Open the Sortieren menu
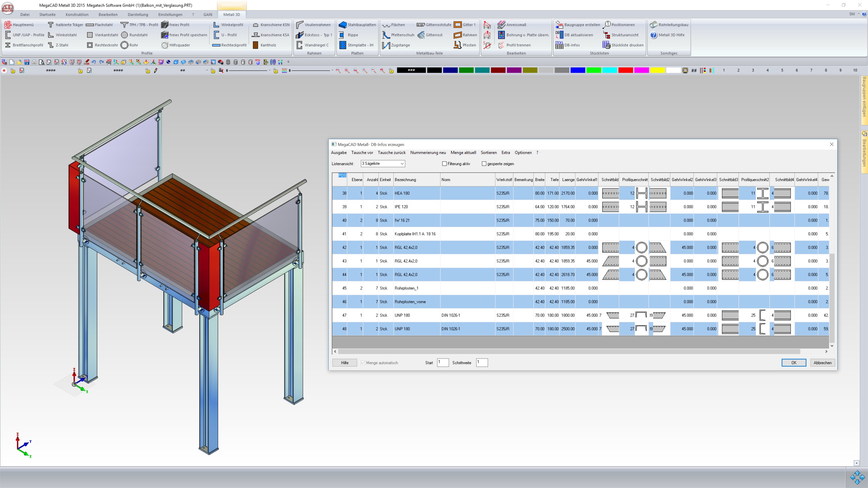The width and height of the screenshot is (868, 488). tap(488, 152)
